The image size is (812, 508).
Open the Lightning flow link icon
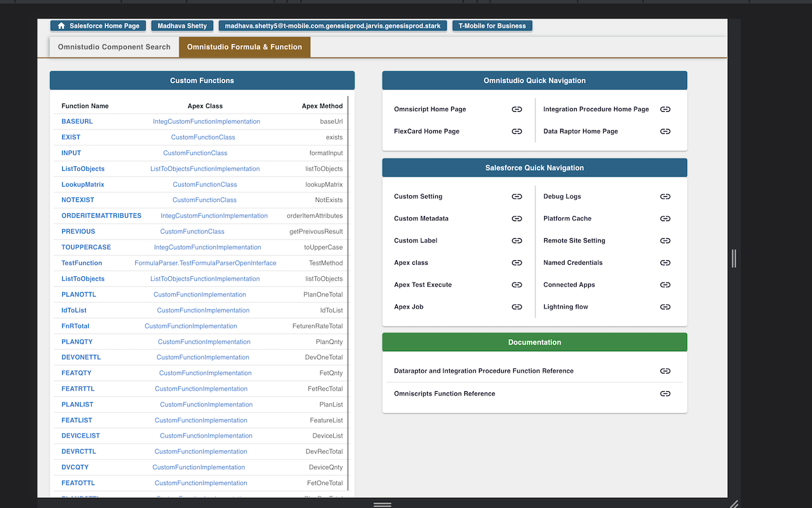point(665,307)
